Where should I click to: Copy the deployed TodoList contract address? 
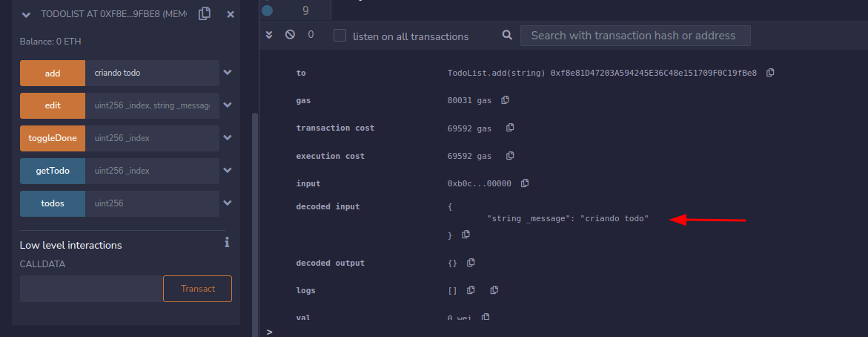click(x=205, y=14)
